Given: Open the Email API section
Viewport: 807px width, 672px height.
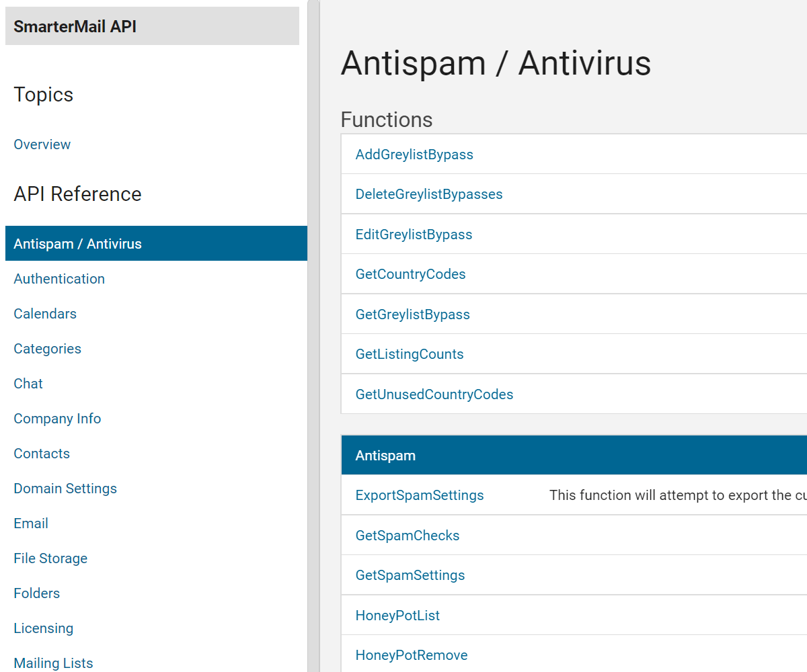Looking at the screenshot, I should [x=31, y=523].
